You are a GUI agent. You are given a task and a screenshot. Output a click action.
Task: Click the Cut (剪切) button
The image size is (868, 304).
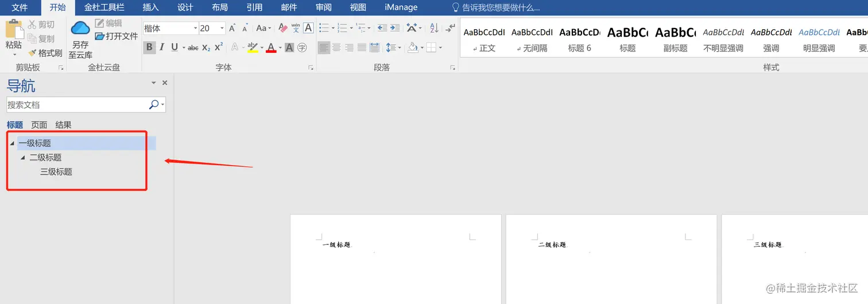click(41, 25)
